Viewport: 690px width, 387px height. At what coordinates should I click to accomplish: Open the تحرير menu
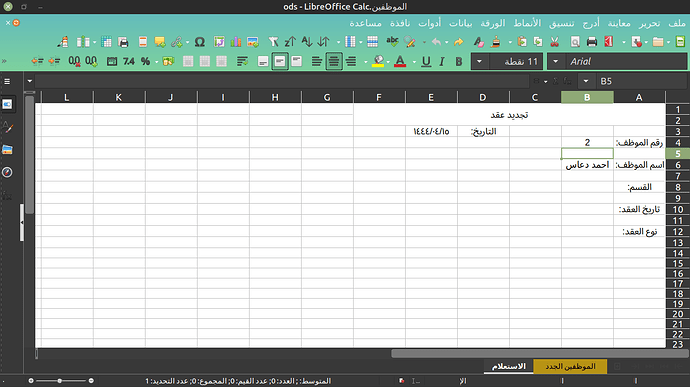click(x=650, y=23)
